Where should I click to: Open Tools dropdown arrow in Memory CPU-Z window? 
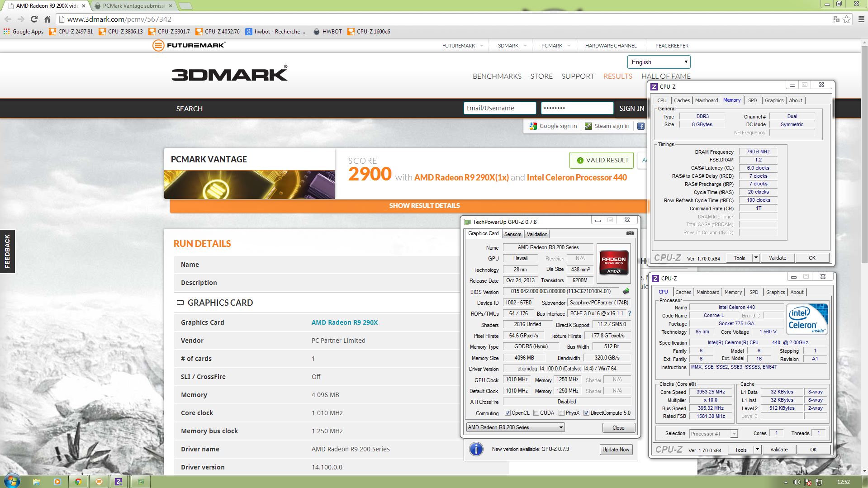[x=755, y=258]
